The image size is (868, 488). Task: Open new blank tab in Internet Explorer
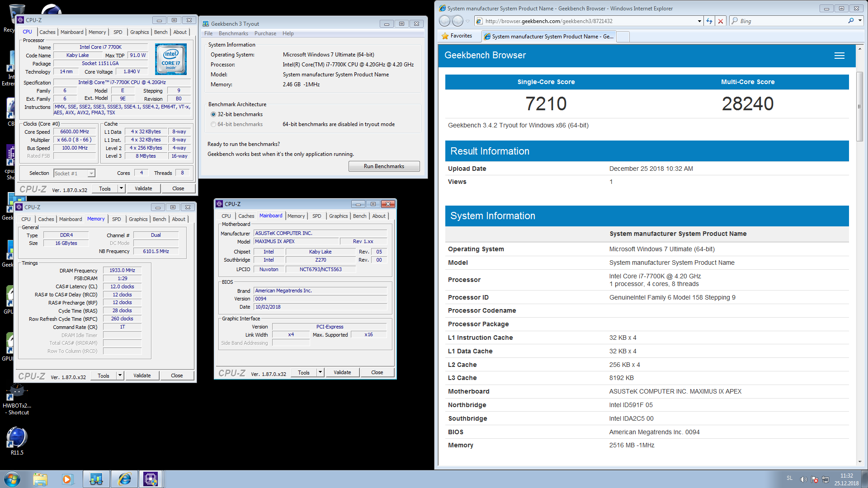point(623,37)
